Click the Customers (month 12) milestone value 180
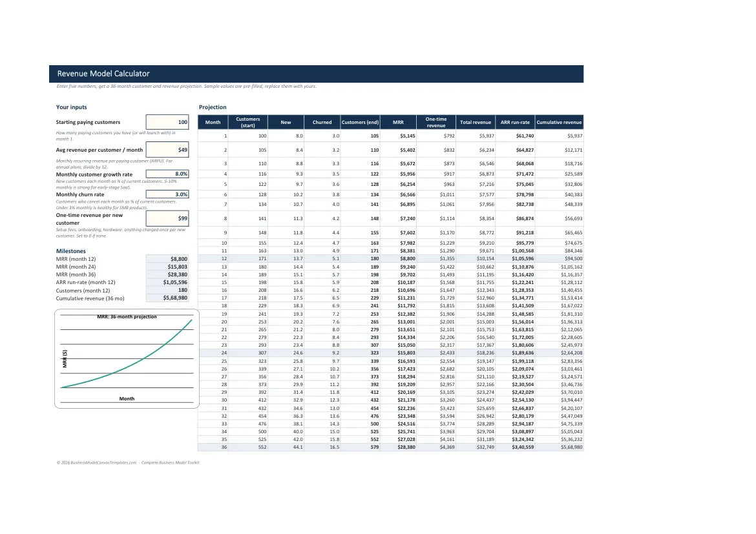 pos(167,290)
